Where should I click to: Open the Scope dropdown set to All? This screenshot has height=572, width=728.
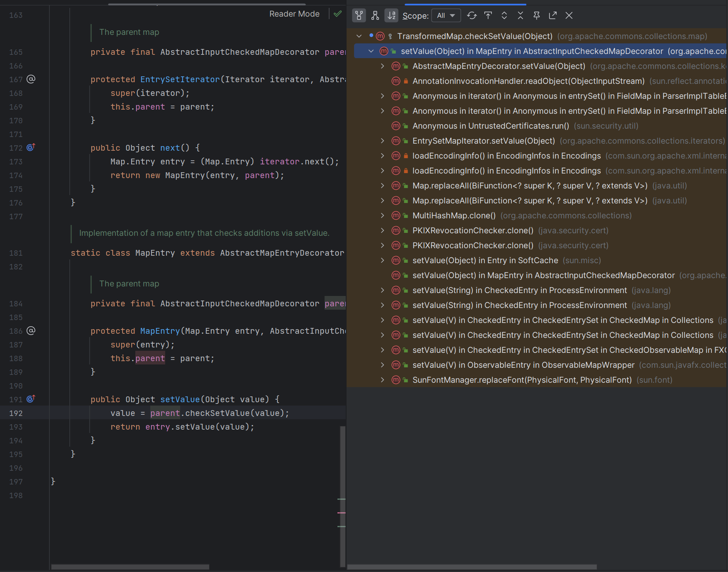[446, 15]
